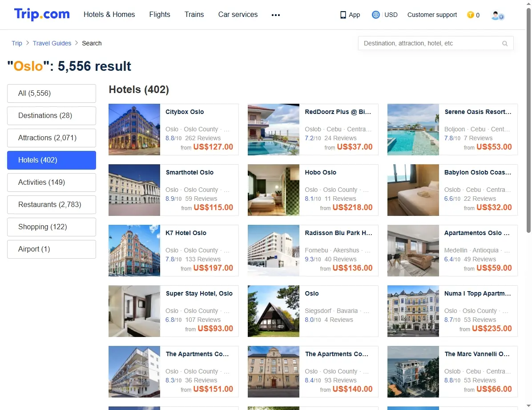The width and height of the screenshot is (532, 410).
Task: Open K7 Hotel Oslo title
Action: click(x=186, y=233)
